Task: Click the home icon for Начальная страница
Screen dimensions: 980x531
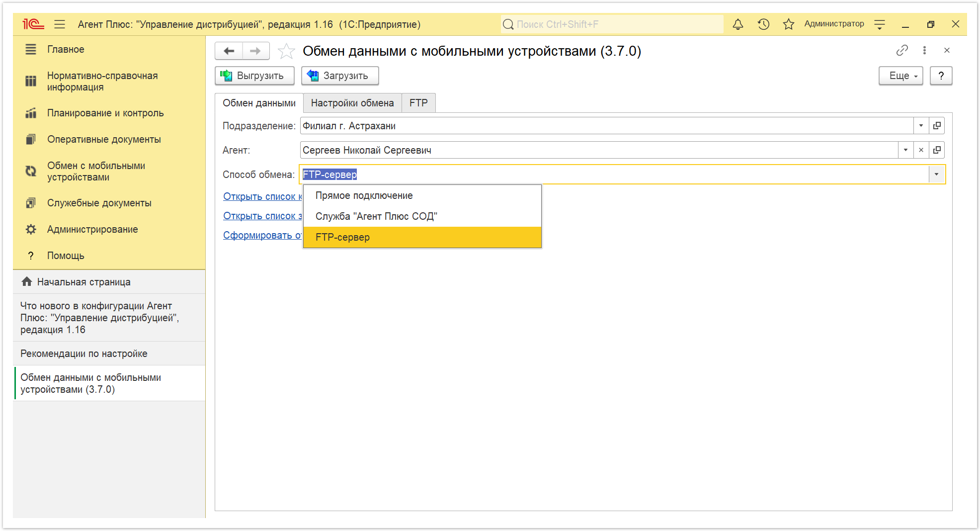Action: [x=27, y=281]
